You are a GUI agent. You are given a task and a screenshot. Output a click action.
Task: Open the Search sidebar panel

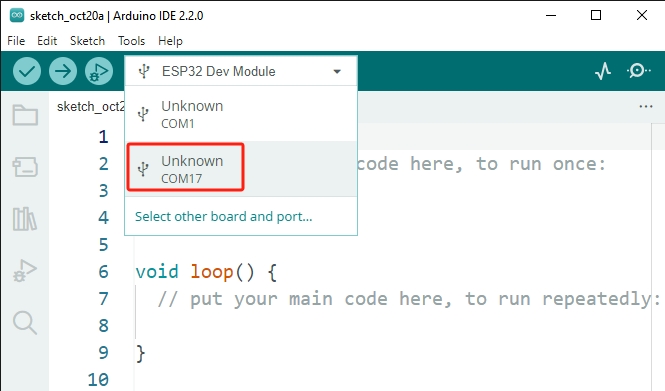(25, 323)
